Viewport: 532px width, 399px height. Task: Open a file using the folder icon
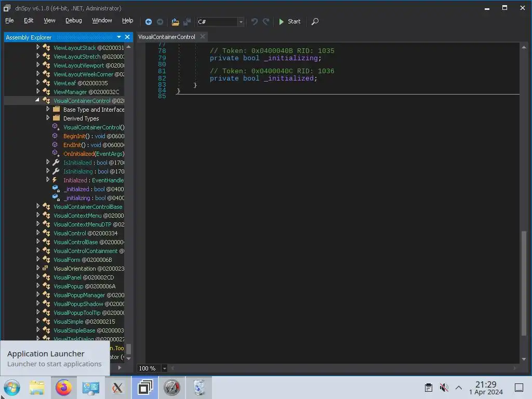tap(175, 22)
